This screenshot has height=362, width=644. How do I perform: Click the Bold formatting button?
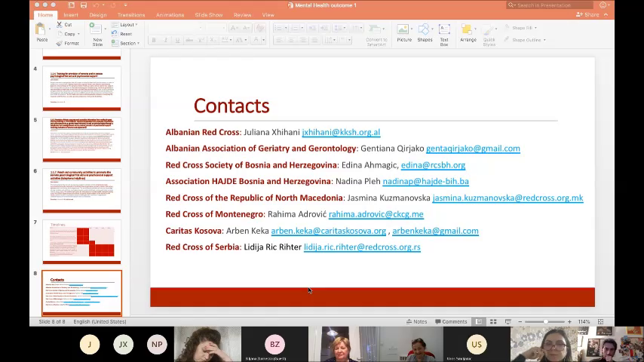coord(154,40)
